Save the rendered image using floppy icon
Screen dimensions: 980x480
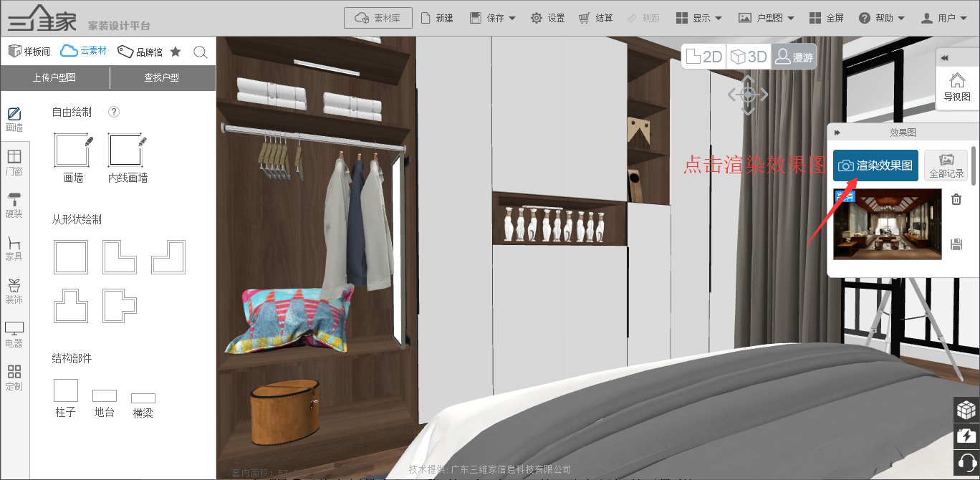tap(956, 244)
